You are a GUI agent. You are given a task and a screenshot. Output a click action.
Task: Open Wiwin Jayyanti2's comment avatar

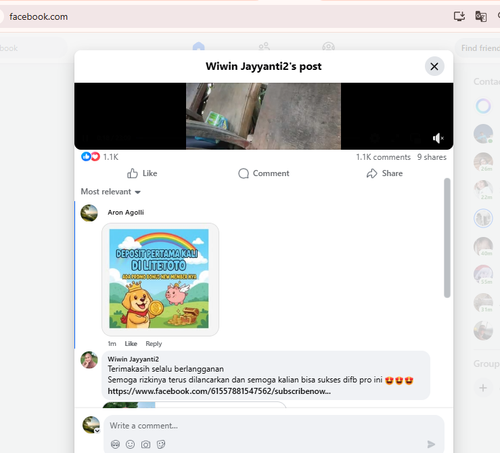(89, 360)
